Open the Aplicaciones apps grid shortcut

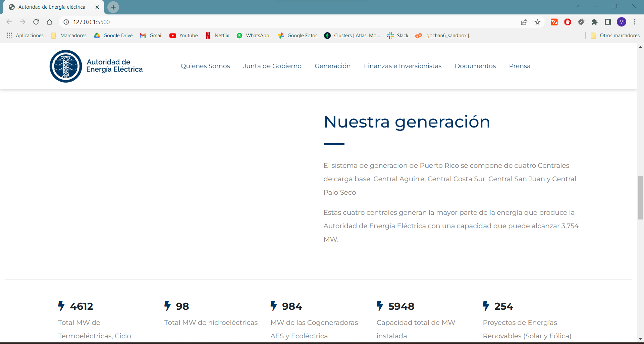pos(25,36)
